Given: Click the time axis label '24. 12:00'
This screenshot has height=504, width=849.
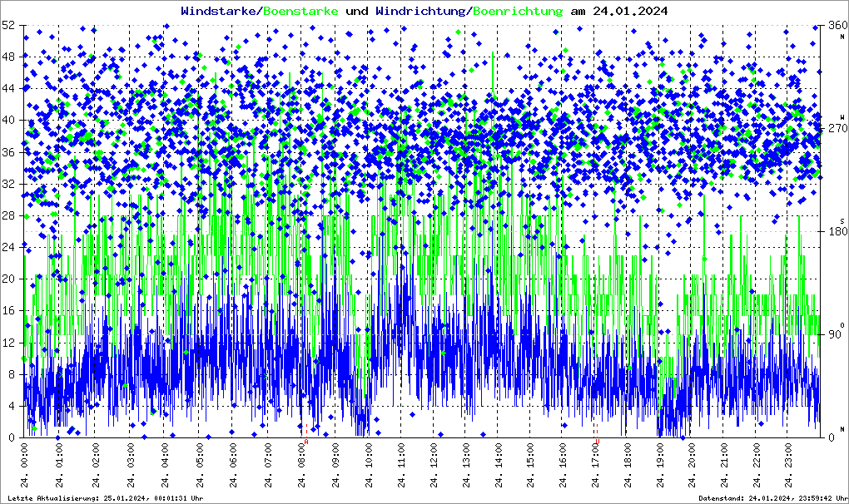Looking at the screenshot, I should point(434,465).
